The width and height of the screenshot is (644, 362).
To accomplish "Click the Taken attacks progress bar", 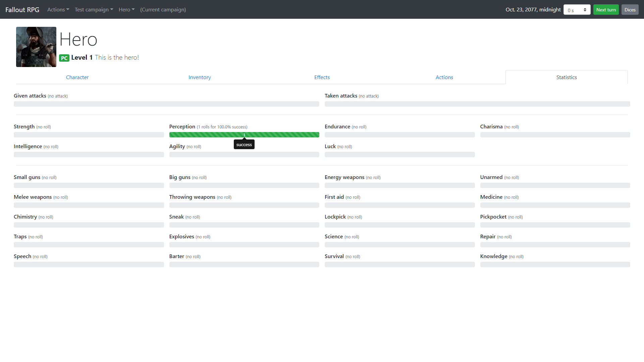I will 477,104.
